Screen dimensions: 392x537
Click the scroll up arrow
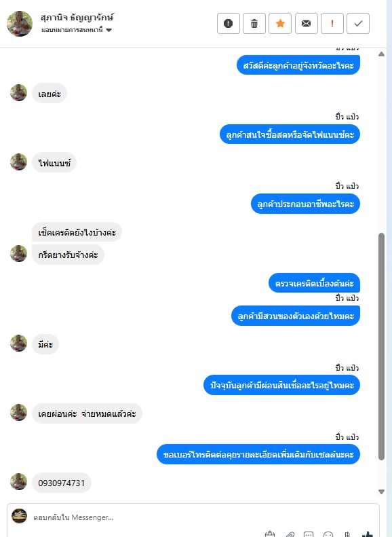(x=381, y=54)
